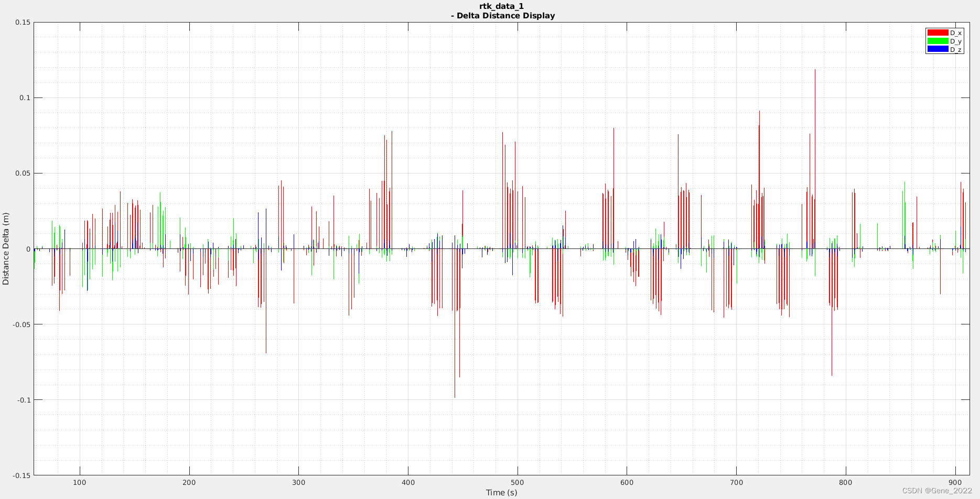
Task: Click the -0.15 y-axis tick label
Action: [21, 475]
